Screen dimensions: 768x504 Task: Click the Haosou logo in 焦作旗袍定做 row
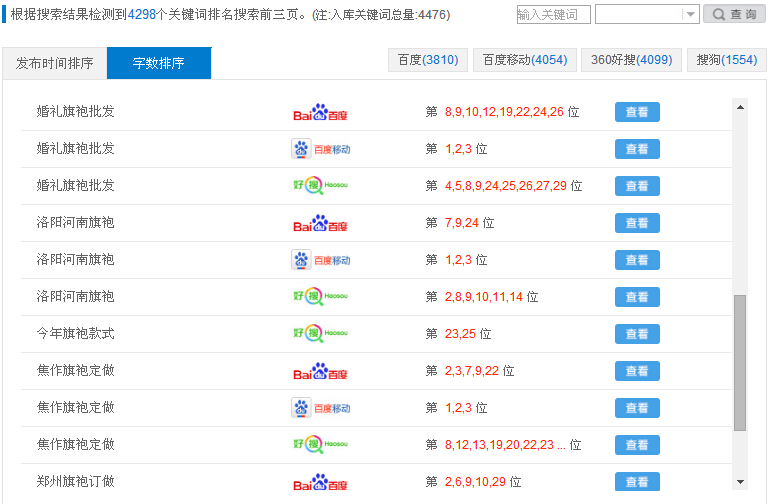[320, 445]
